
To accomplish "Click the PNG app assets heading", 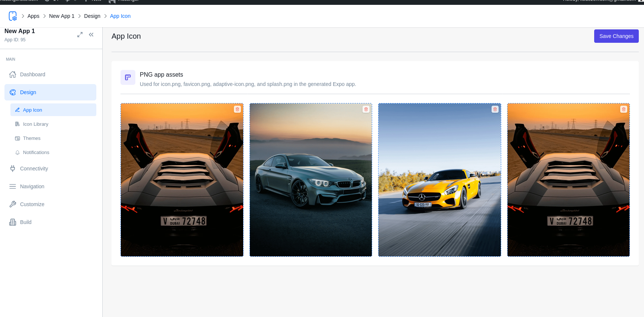I will click(161, 74).
